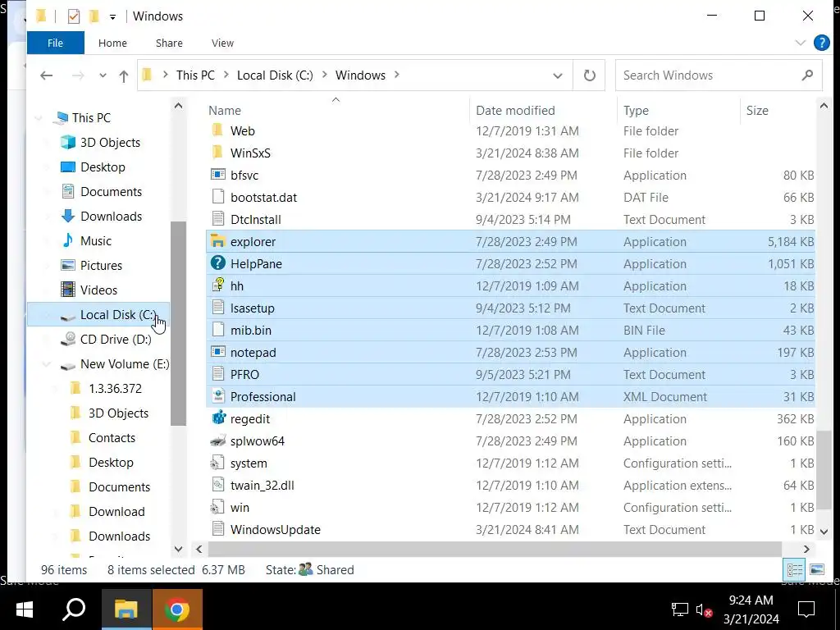Select the Contacts folder in sidebar
Image resolution: width=840 pixels, height=630 pixels.
(112, 438)
